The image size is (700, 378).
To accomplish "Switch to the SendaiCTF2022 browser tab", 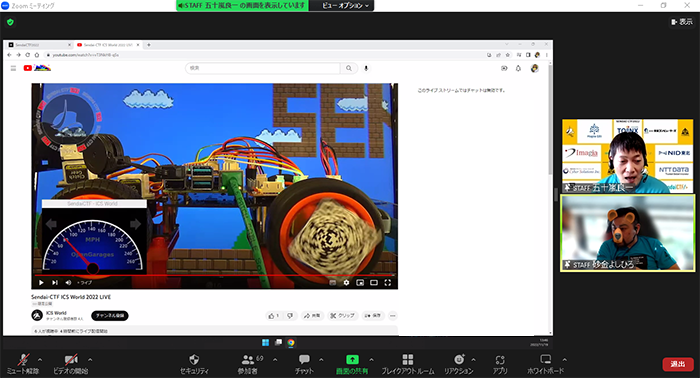I will pos(39,45).
